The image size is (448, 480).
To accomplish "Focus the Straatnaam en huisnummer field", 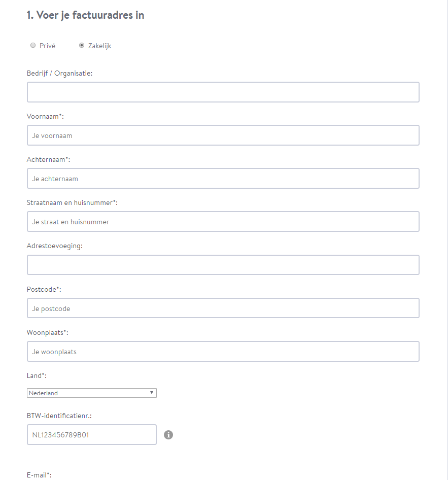I will pyautogui.click(x=223, y=222).
